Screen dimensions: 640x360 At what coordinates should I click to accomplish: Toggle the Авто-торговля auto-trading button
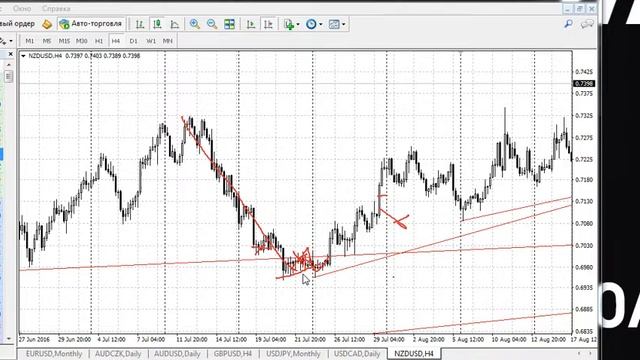tap(91, 24)
